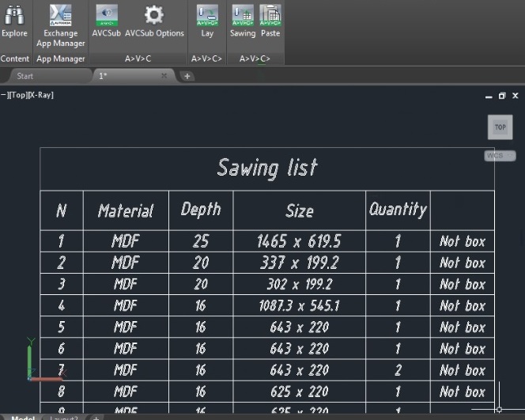The height and width of the screenshot is (420, 525).
Task: Restore the viewport window size
Action: [x=501, y=96]
